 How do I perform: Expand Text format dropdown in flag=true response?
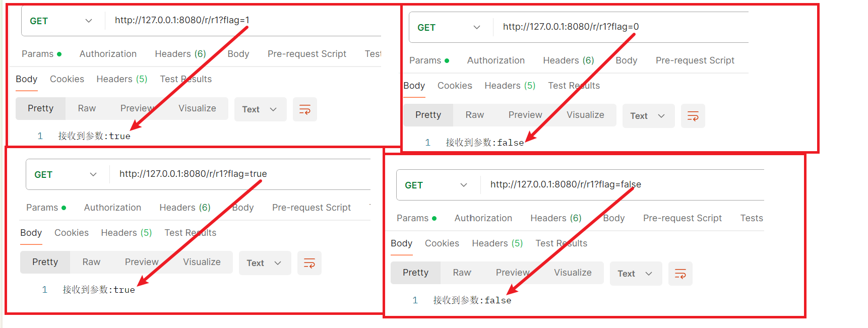pyautogui.click(x=265, y=263)
